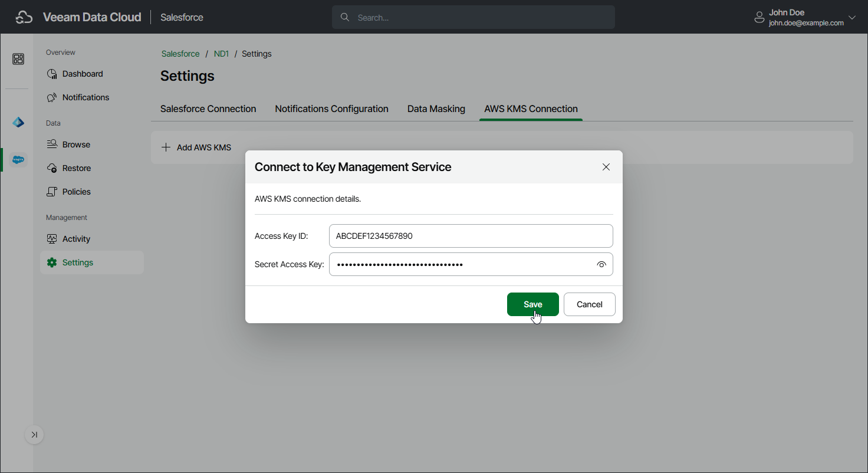The height and width of the screenshot is (473, 868).
Task: Click the green Settings gear icon
Action: click(52, 262)
